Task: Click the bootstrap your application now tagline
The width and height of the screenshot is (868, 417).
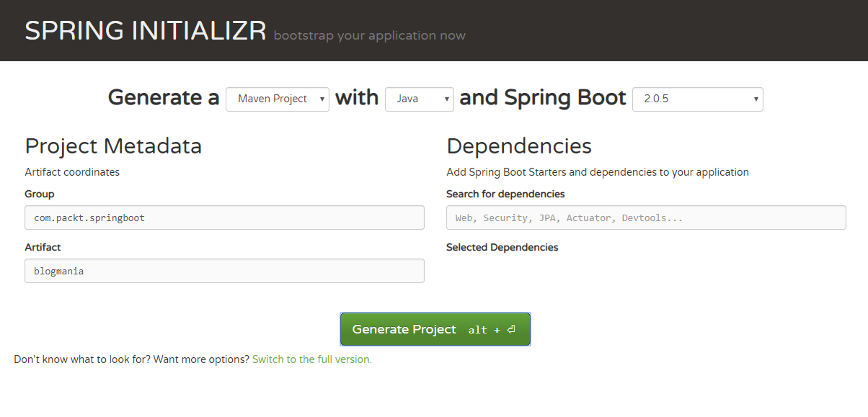Action: coord(369,35)
